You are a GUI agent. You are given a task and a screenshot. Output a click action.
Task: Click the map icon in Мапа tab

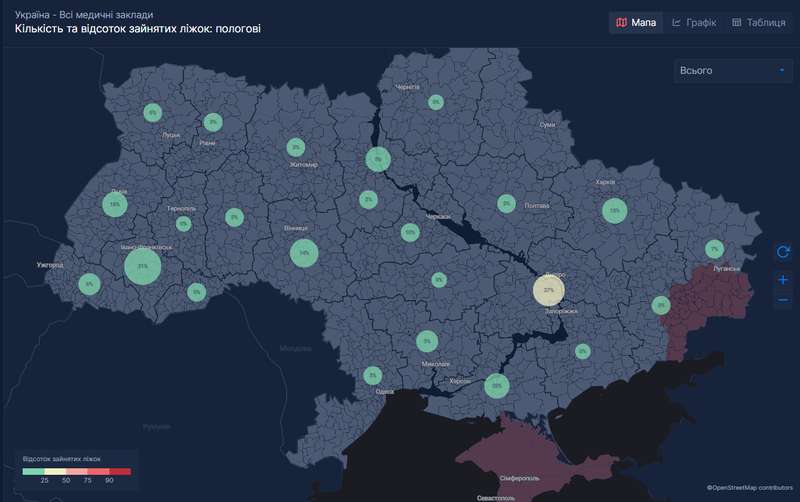(x=622, y=22)
